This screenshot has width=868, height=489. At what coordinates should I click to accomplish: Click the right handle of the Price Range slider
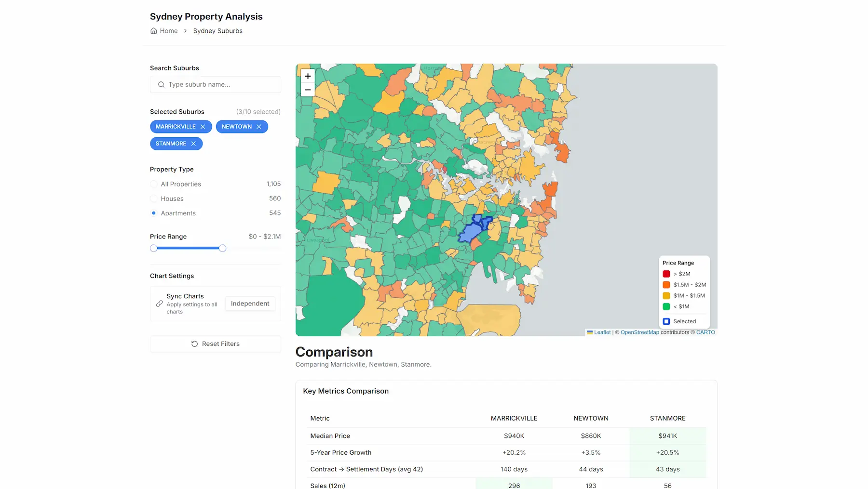(222, 248)
